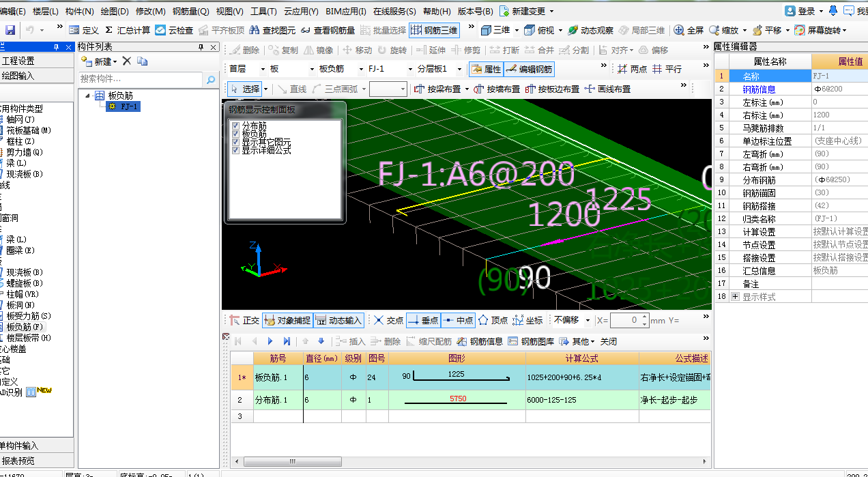Image resolution: width=868 pixels, height=477 pixels.
Task: Click 新建 in component list panel
Action: (99, 61)
